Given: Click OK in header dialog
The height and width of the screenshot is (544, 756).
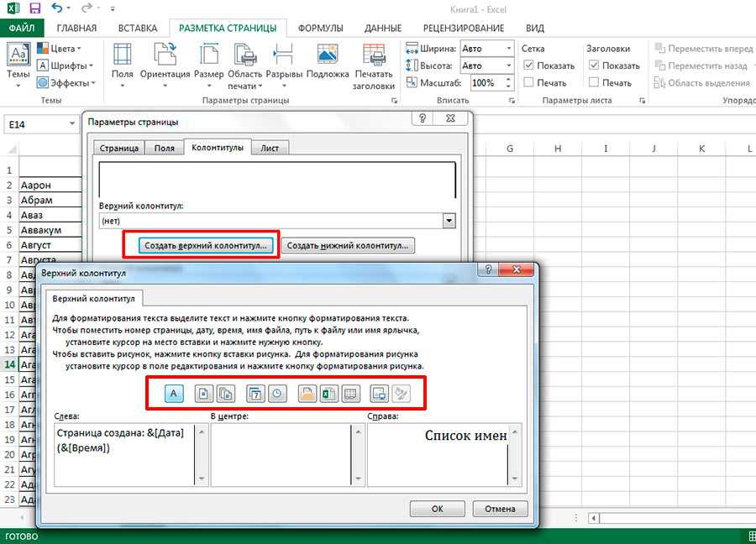Looking at the screenshot, I should click(437, 509).
